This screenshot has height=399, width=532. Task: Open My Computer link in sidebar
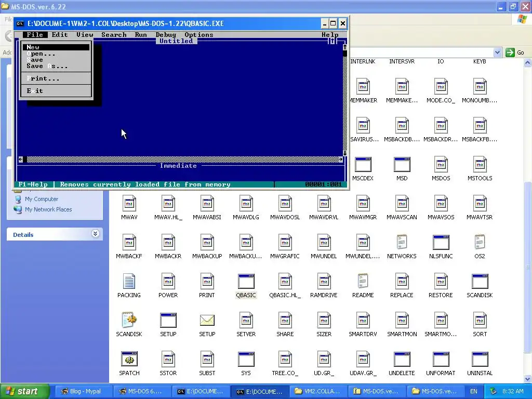42,199
